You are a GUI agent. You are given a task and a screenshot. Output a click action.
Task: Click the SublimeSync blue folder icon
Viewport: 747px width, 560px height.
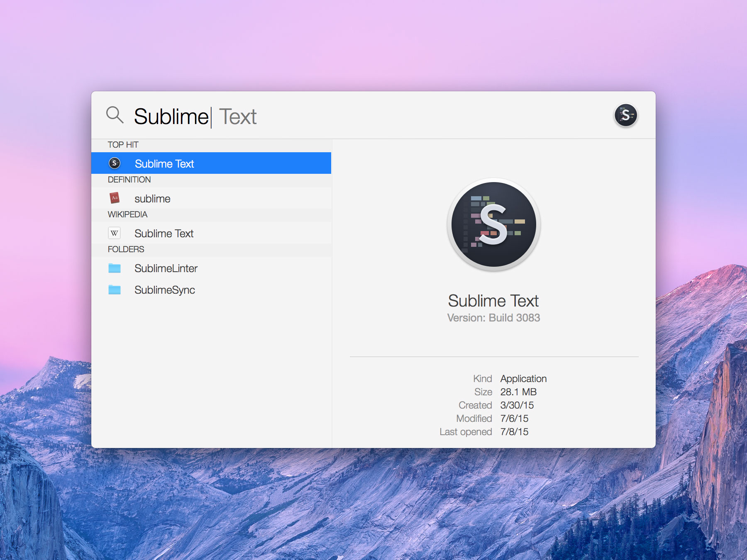[x=115, y=290]
